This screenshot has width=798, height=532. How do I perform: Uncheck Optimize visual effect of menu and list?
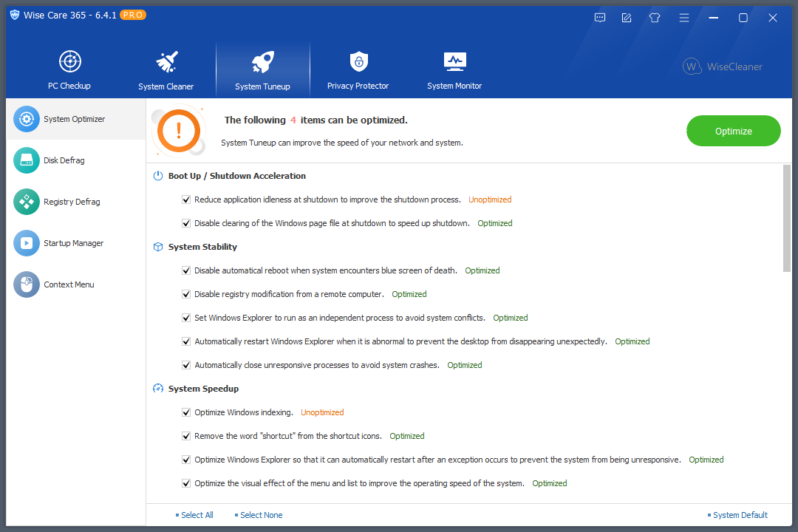point(186,484)
